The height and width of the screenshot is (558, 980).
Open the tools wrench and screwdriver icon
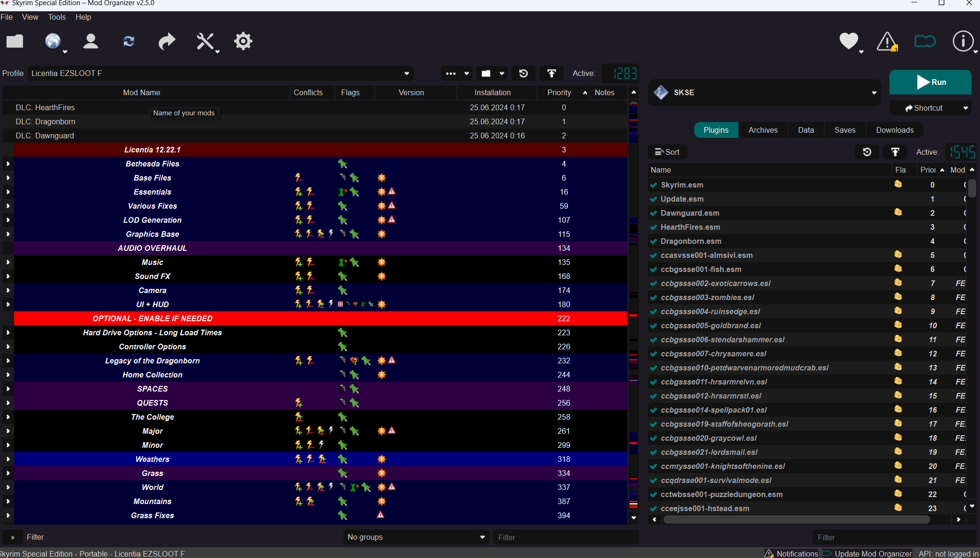pyautogui.click(x=205, y=41)
